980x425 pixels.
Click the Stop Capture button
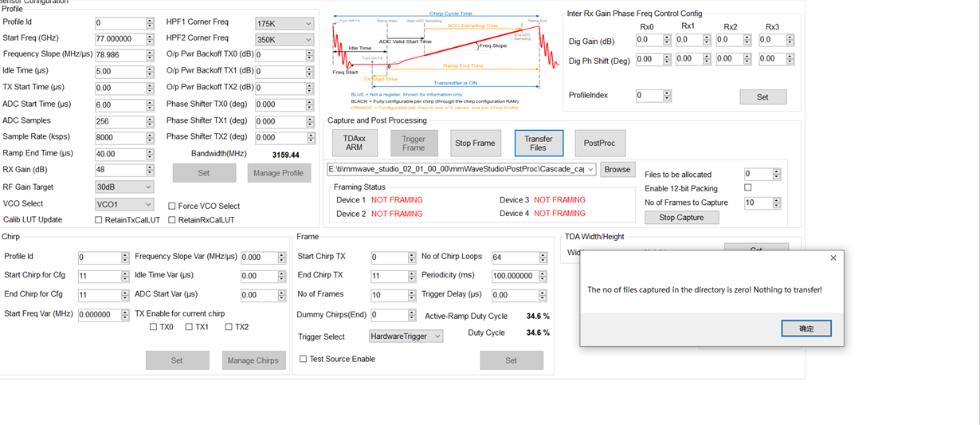pos(682,218)
